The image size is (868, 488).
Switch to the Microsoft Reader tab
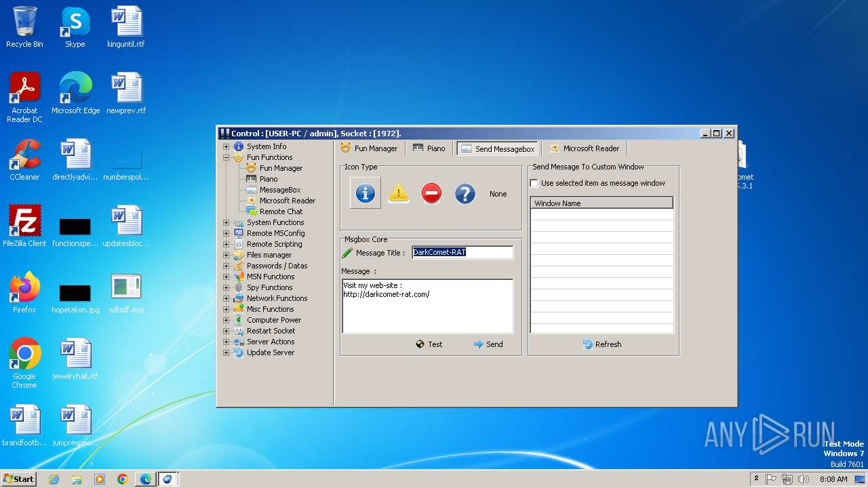[585, 148]
